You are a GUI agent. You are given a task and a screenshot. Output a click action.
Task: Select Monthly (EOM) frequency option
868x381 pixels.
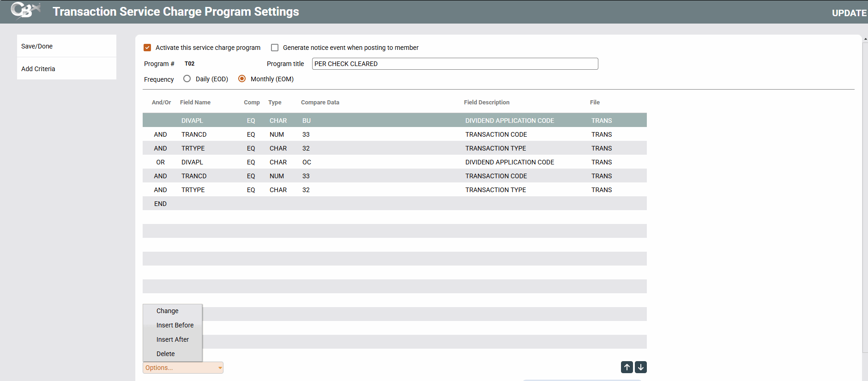pos(242,79)
